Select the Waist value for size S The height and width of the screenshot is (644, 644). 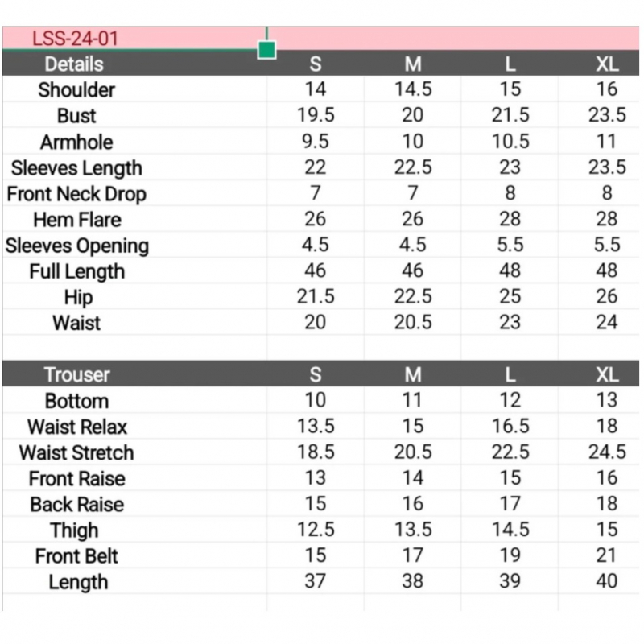(316, 323)
